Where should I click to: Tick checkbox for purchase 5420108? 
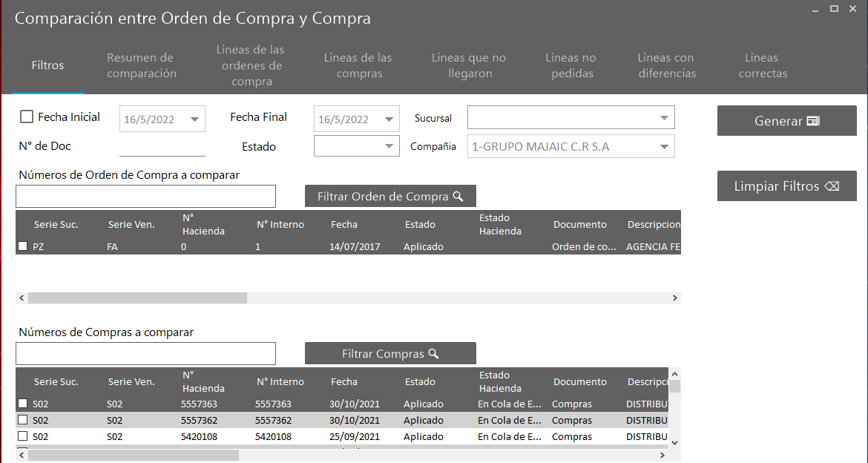(23, 436)
